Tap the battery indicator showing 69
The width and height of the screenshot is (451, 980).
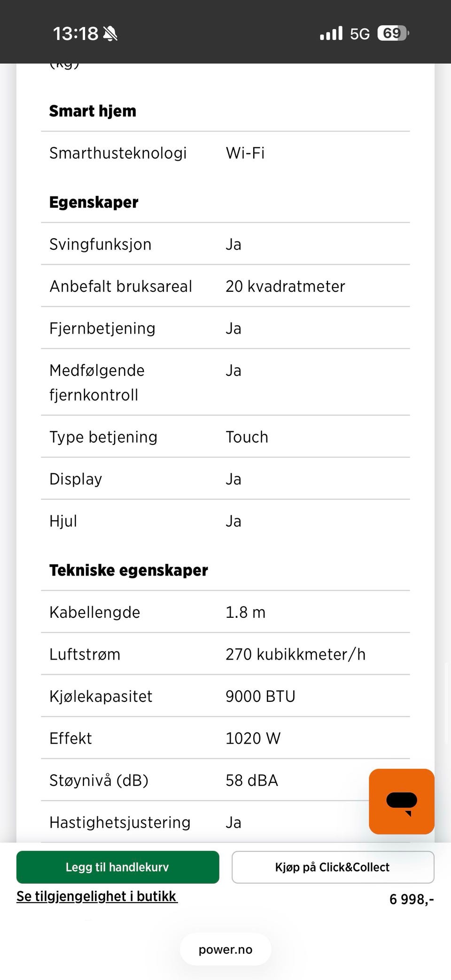[x=393, y=33]
